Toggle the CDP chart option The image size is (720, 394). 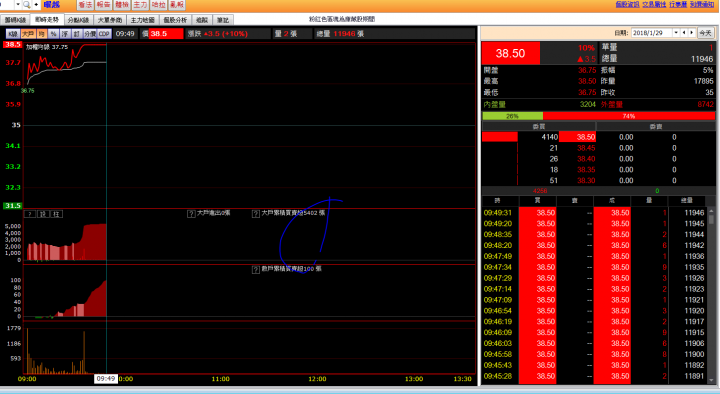click(x=104, y=34)
